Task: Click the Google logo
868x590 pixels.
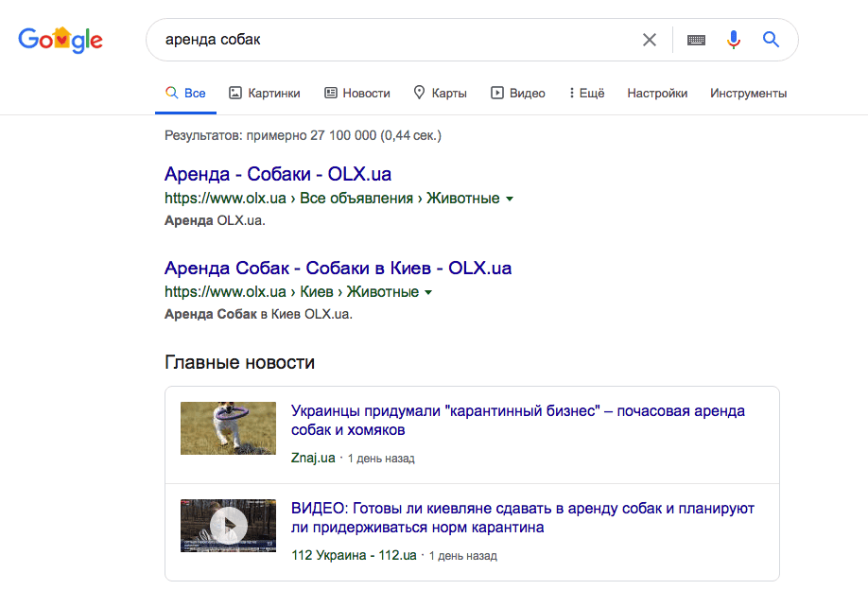Action: pyautogui.click(x=61, y=40)
